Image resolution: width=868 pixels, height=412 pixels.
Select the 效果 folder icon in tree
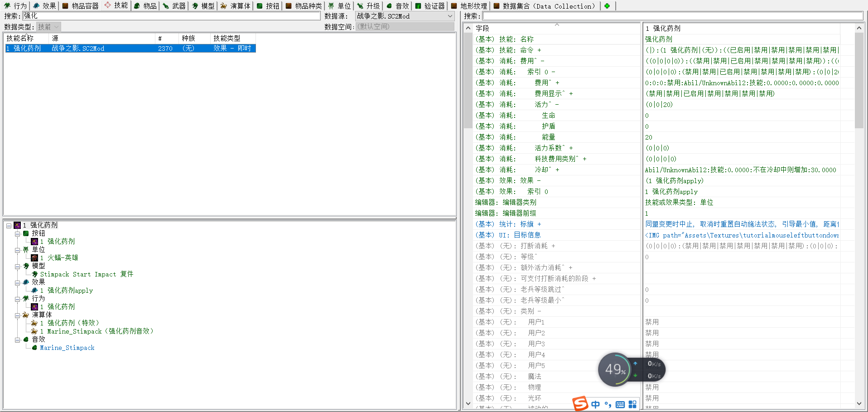pyautogui.click(x=26, y=282)
